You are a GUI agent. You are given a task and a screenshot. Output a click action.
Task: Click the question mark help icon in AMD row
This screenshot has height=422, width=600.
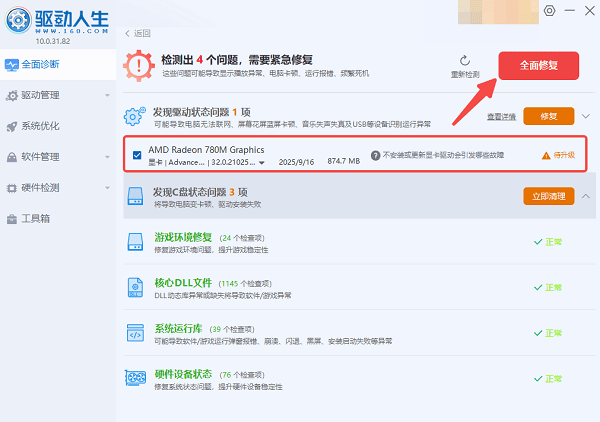(376, 155)
